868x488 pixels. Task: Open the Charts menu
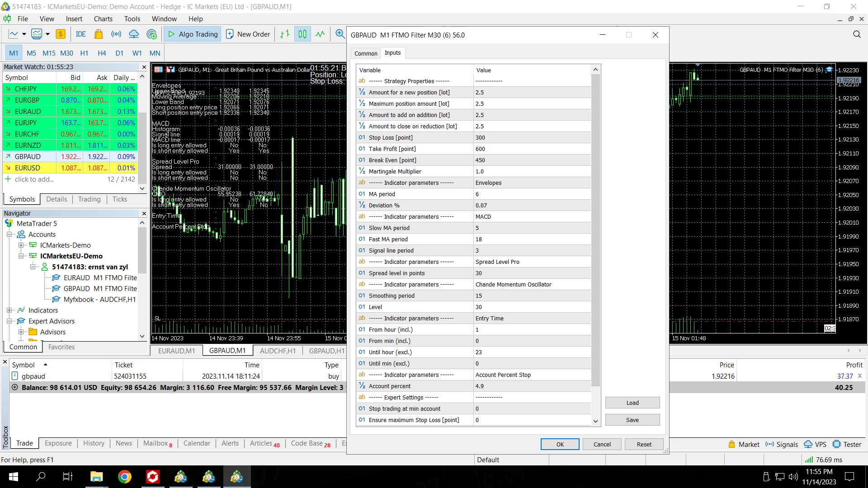(103, 19)
